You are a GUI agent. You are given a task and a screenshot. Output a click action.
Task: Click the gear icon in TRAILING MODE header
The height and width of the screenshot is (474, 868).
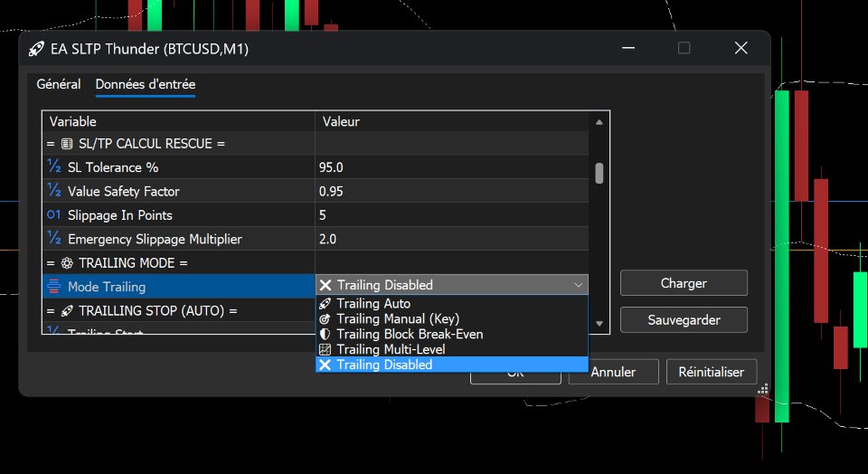point(67,263)
